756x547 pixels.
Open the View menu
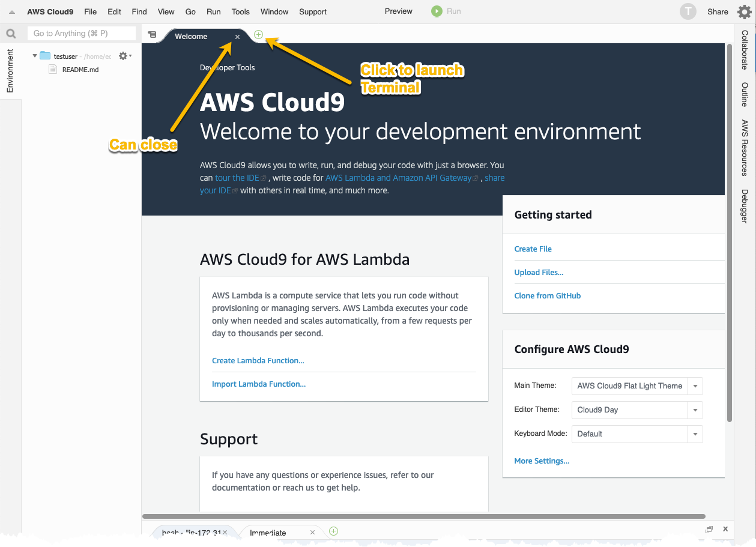tap(166, 11)
